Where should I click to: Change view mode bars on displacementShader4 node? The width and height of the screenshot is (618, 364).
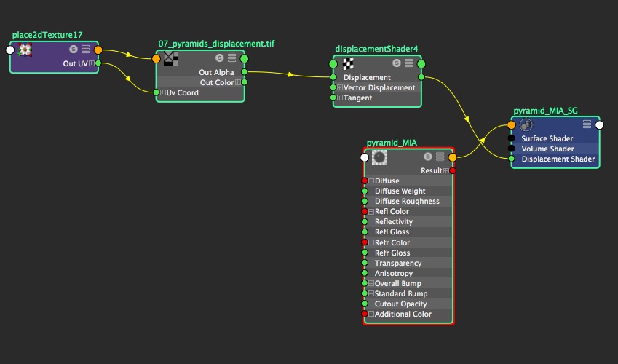click(408, 63)
